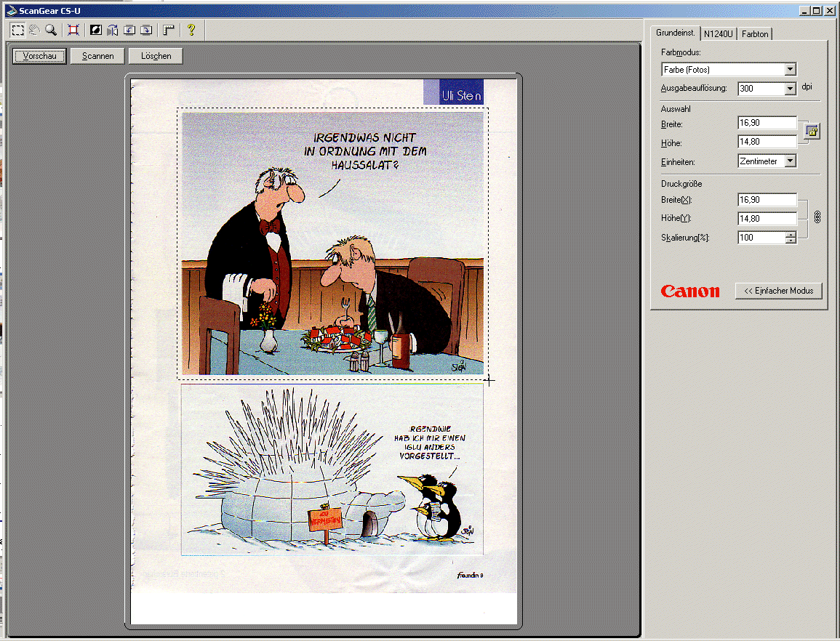Select the hand move tool
Viewport: 840px width, 641px height.
tap(34, 30)
